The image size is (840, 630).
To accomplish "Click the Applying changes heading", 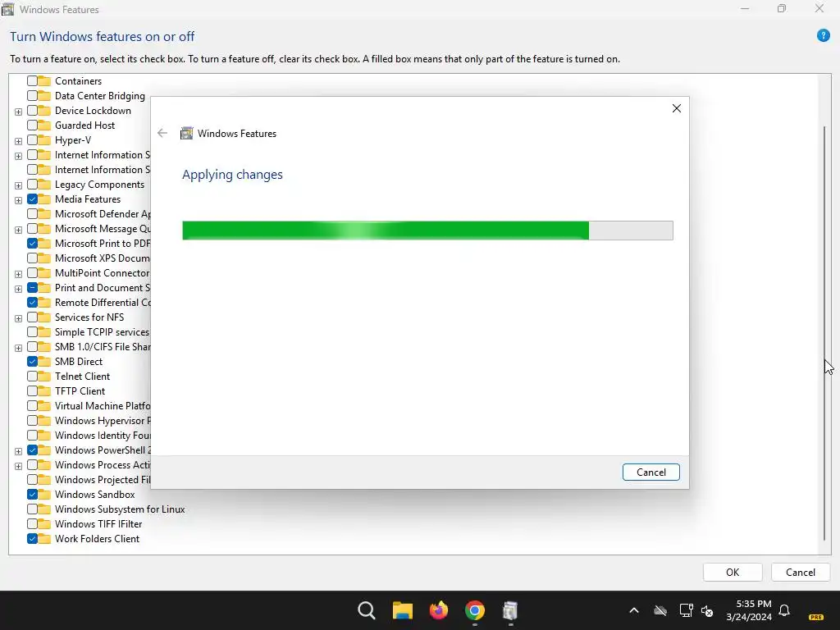I will [x=232, y=175].
